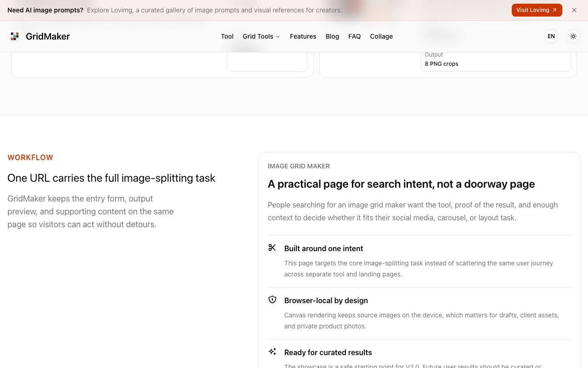Click the shield icon beside Browser-local by design
This screenshot has width=588, height=368.
(272, 300)
